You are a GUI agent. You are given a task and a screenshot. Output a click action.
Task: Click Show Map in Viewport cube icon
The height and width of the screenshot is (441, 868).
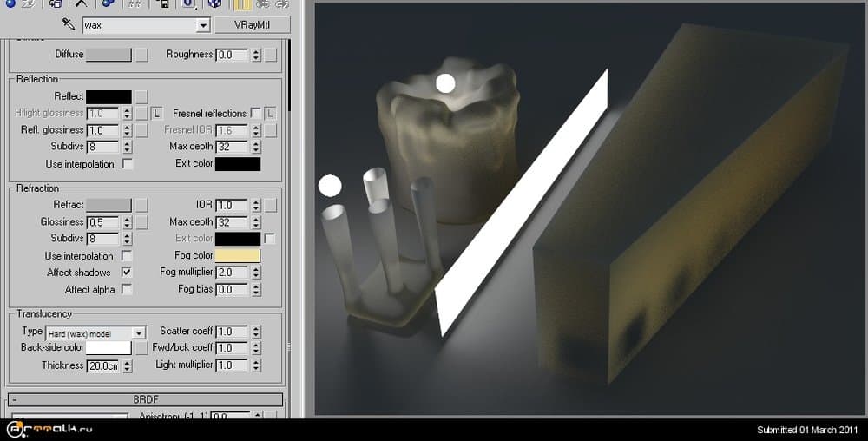pos(214,3)
